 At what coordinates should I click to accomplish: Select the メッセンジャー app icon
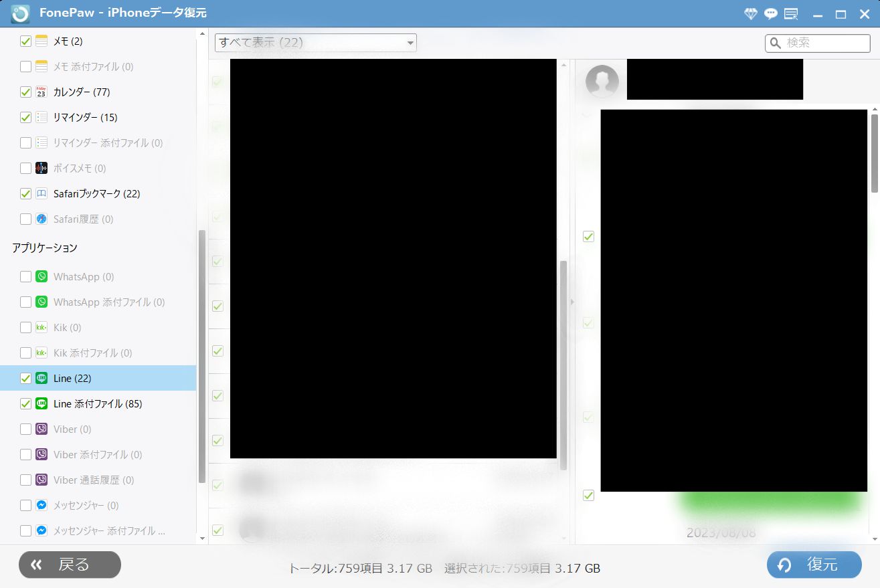[x=41, y=506]
